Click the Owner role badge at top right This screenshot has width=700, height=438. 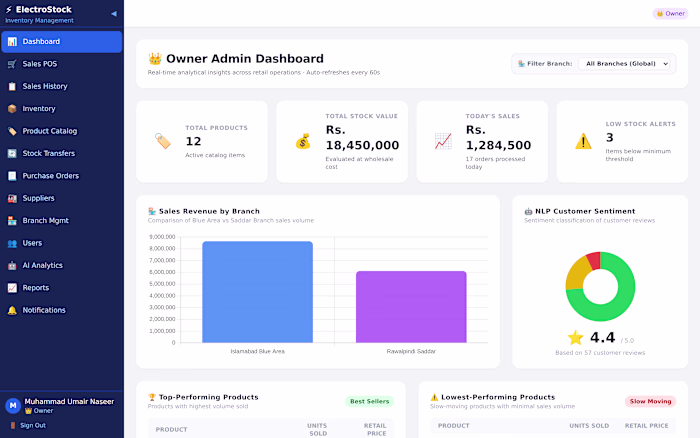click(x=670, y=13)
